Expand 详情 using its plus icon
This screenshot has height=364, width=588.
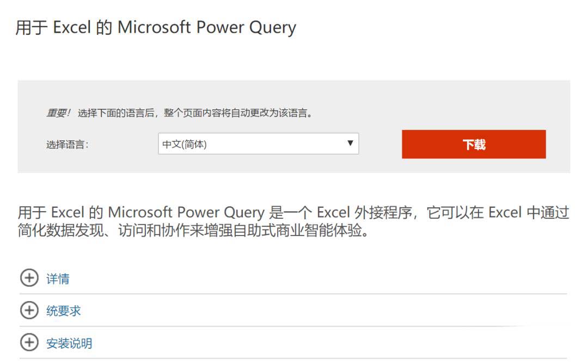(x=29, y=278)
